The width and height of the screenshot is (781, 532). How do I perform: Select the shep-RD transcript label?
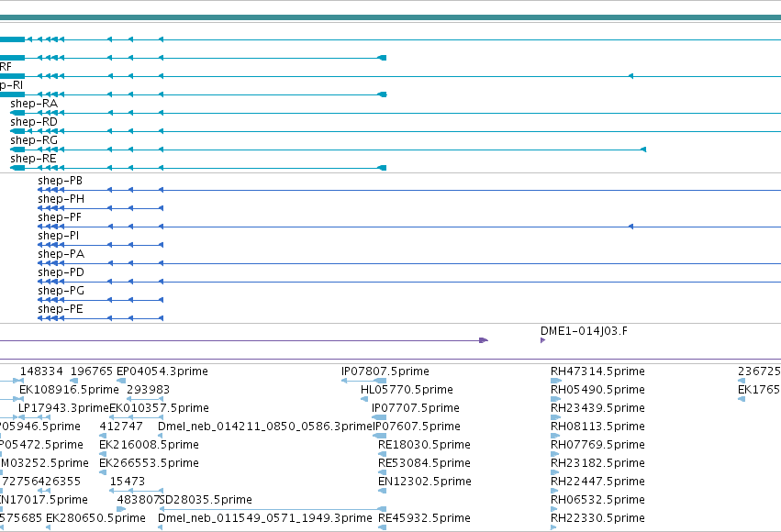point(34,122)
